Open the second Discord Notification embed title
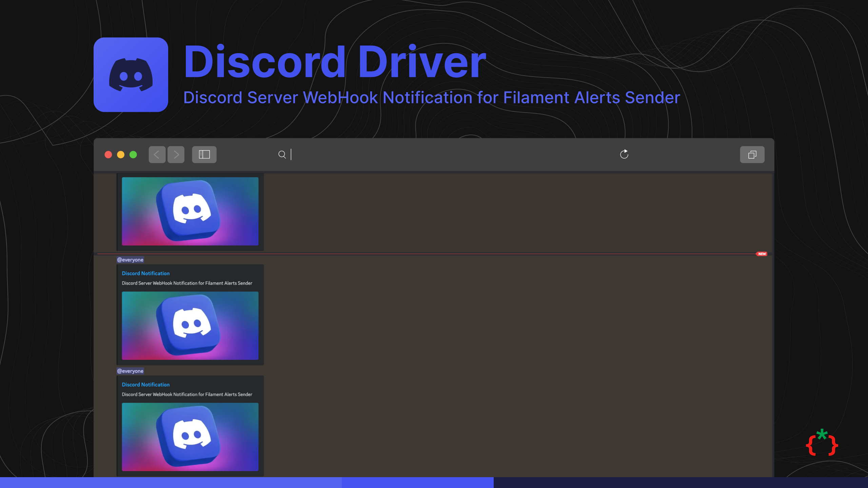The image size is (868, 488). tap(145, 384)
